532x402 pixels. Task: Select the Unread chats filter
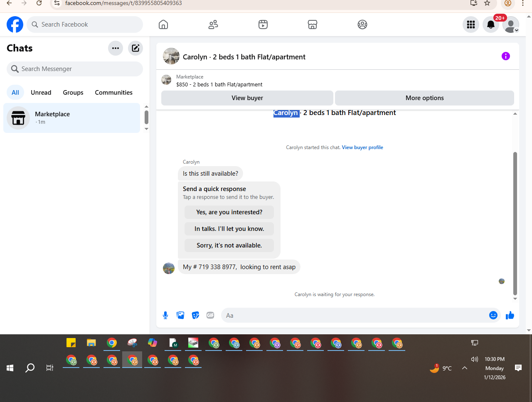point(41,93)
